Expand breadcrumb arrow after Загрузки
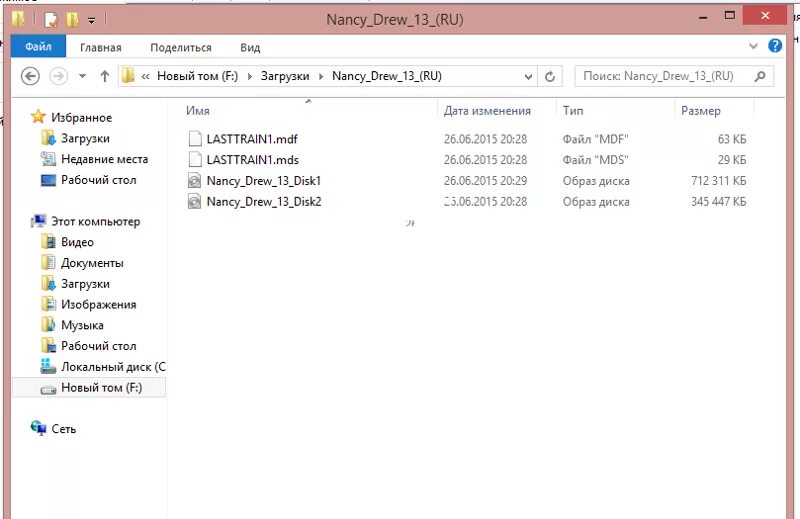The height and width of the screenshot is (519, 800). [x=321, y=77]
